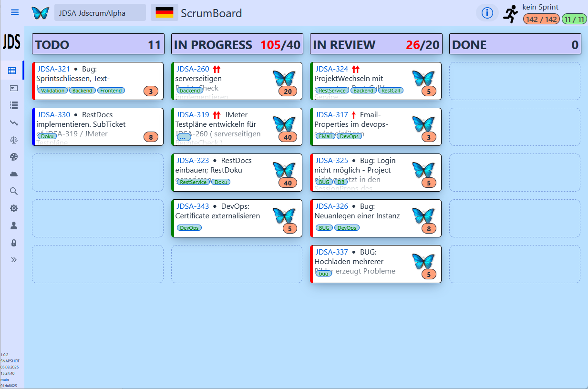Open the balance scale icon in sidebar
The height and width of the screenshot is (389, 588).
coord(13,140)
